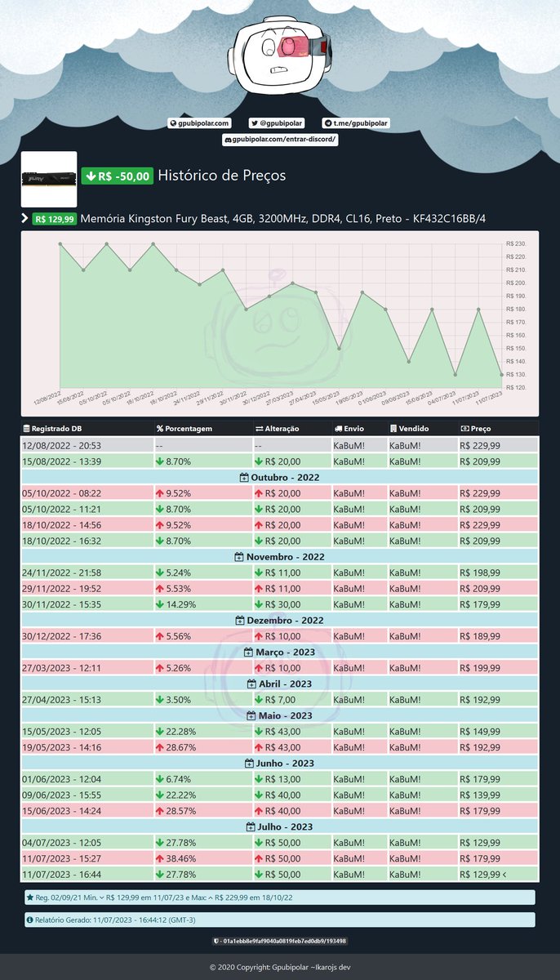Click the 11/07/2023 - 16:44 date cell
Screen dimensions: 560x980
[87, 875]
